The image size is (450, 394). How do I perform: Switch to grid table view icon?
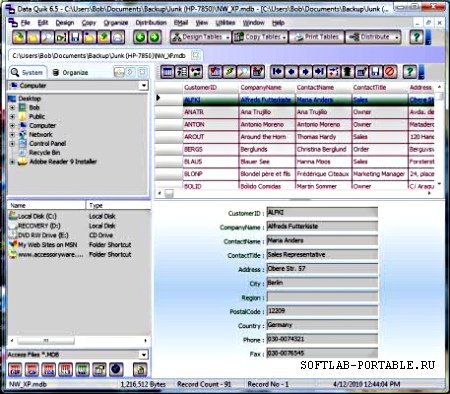click(x=168, y=72)
